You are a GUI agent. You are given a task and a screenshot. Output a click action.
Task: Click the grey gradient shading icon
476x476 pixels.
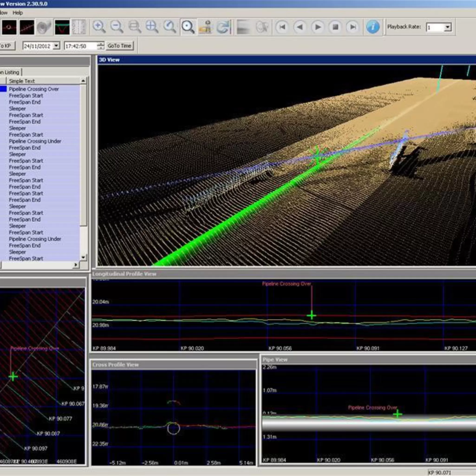click(243, 27)
